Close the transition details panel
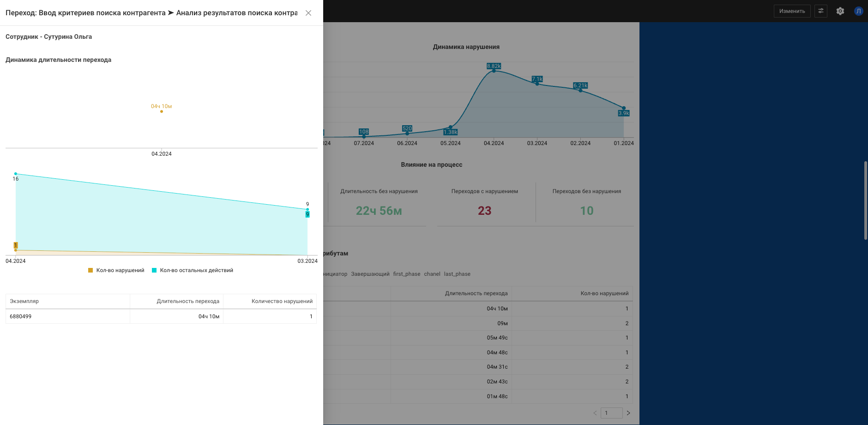The height and width of the screenshot is (425, 868). click(x=308, y=13)
